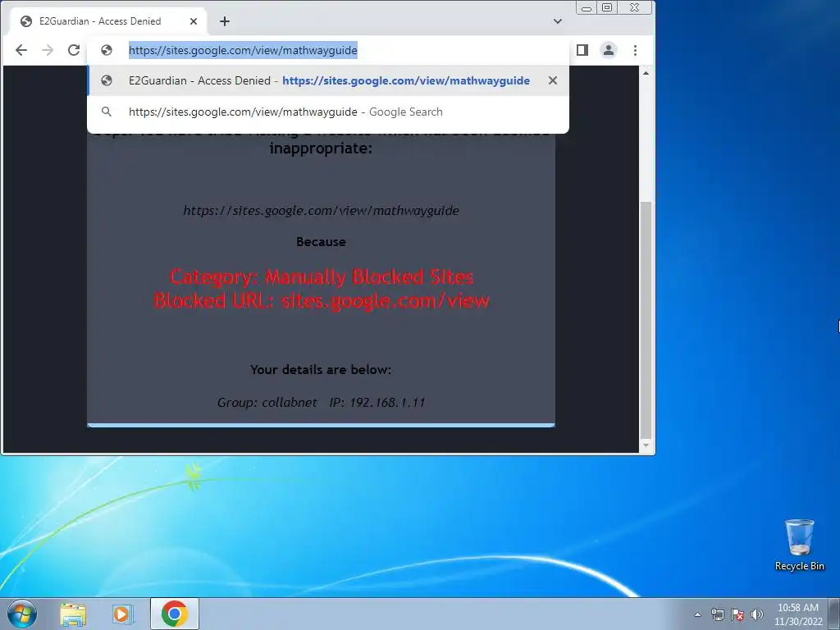Close the Chrome window

[x=635, y=8]
